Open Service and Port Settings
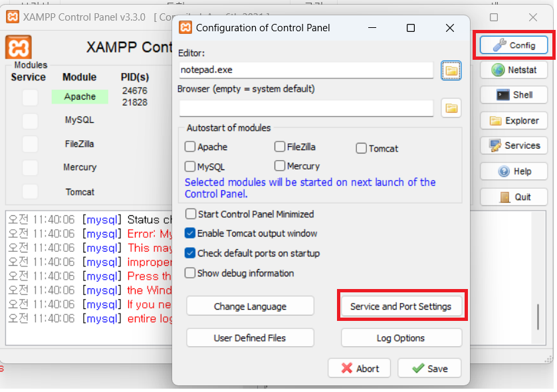 pos(401,306)
